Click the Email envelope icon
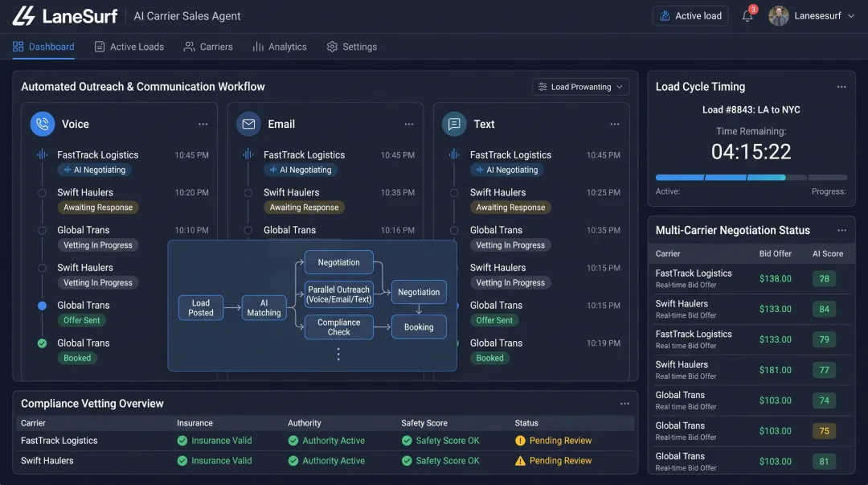 [248, 124]
